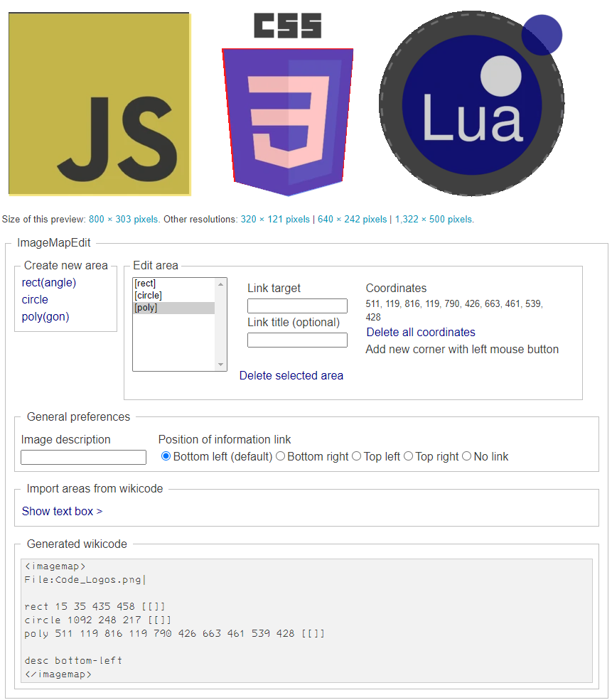Screen dimensions: 612x700
Task: Click the desc bottom-left line in wikicode
Action: (x=73, y=660)
